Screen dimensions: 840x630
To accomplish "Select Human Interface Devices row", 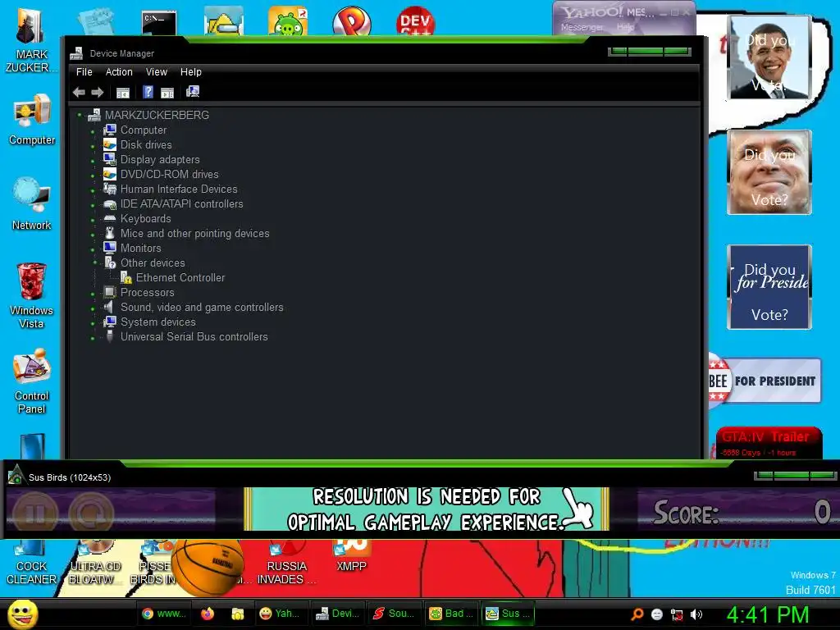I will tap(178, 189).
